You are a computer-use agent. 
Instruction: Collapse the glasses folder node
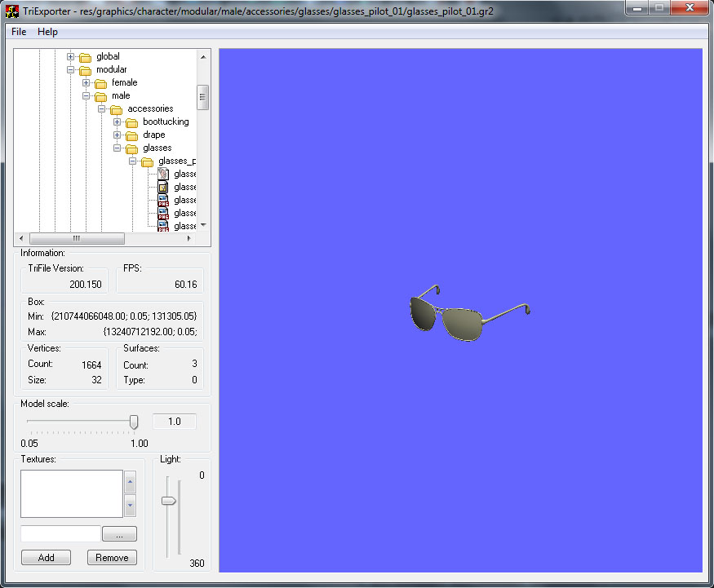pos(118,148)
